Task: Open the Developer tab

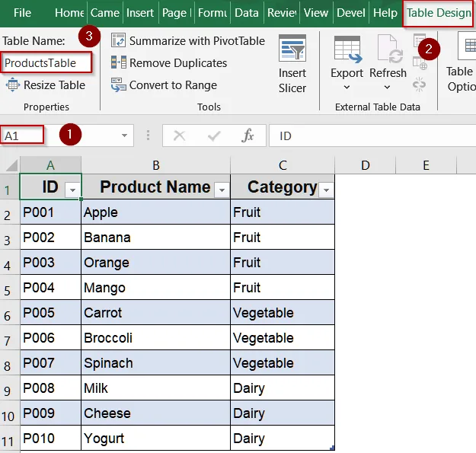Action: pos(350,13)
